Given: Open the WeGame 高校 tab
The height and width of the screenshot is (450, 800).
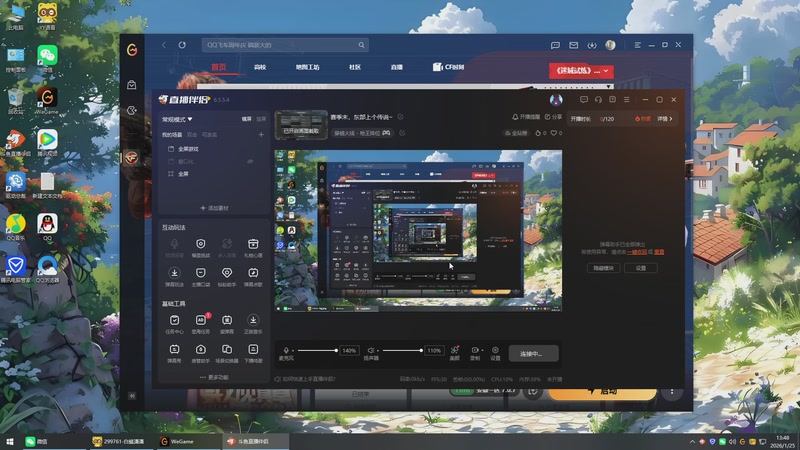Looking at the screenshot, I should pyautogui.click(x=260, y=67).
